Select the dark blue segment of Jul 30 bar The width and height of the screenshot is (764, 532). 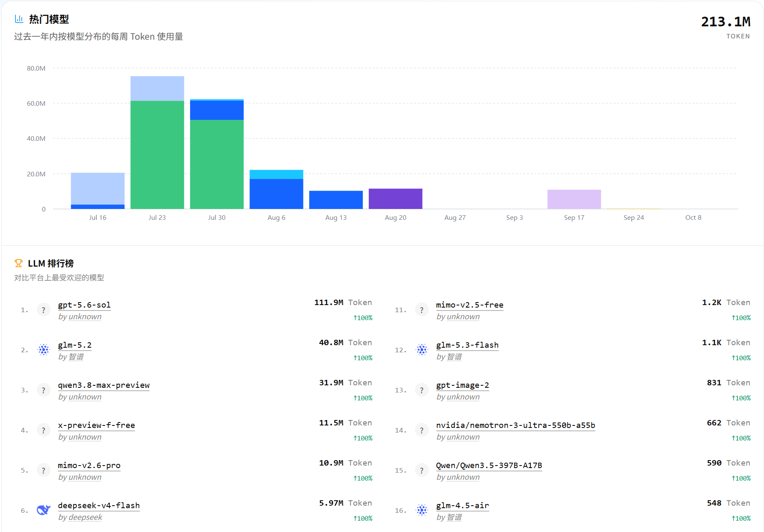(x=217, y=110)
